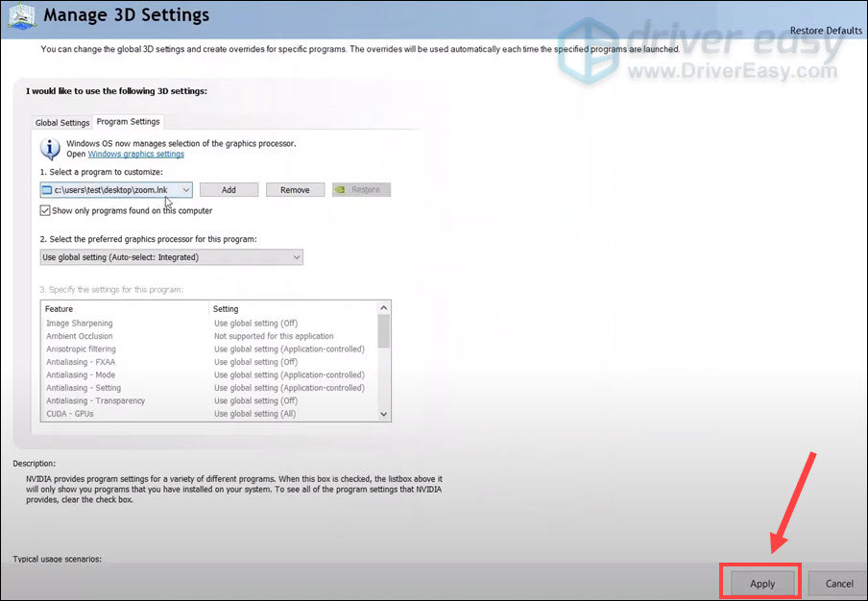Click the Add button to add a program
Screen dimensions: 868x601
(229, 189)
